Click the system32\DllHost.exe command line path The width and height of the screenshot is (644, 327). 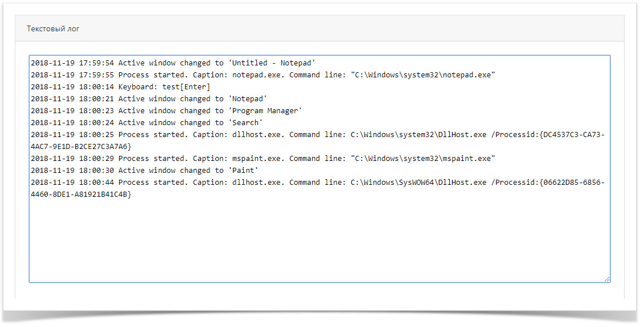tap(418, 135)
